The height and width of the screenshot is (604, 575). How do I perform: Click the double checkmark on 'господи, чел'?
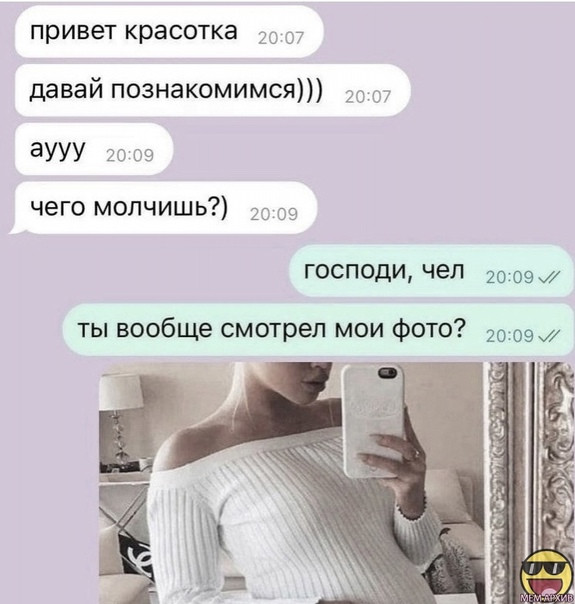pos(548,277)
